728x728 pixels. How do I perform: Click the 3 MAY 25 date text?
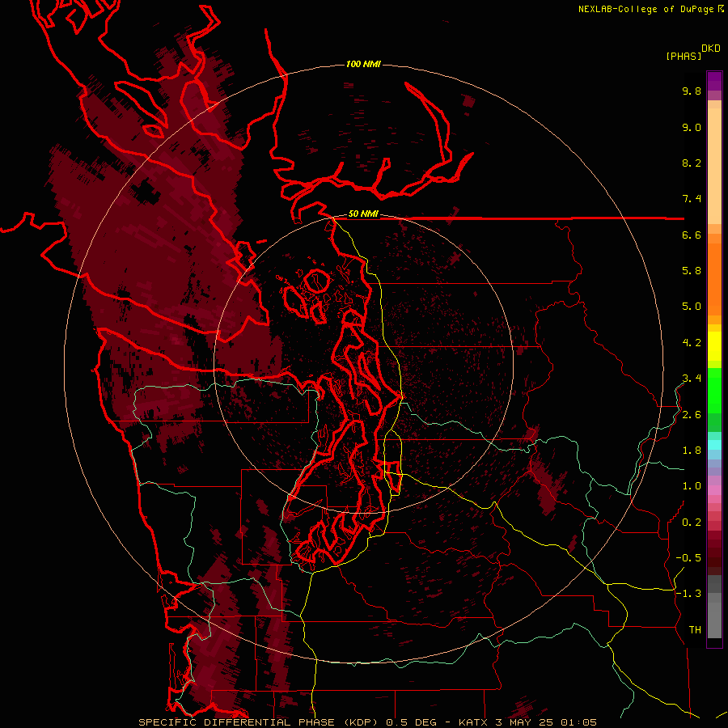tap(523, 722)
